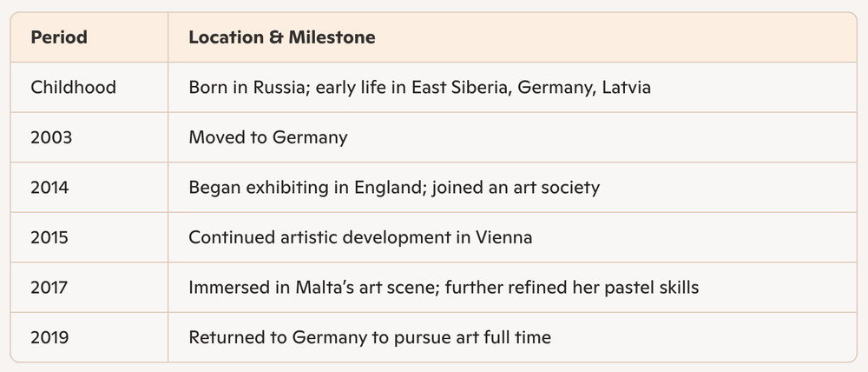The image size is (868, 372).
Task: Click the Period column header
Action: pos(89,37)
